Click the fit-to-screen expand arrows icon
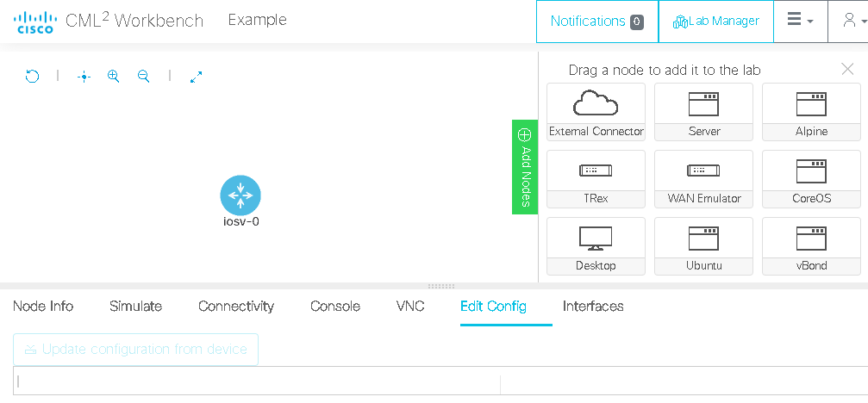This screenshot has width=868, height=403. [196, 77]
